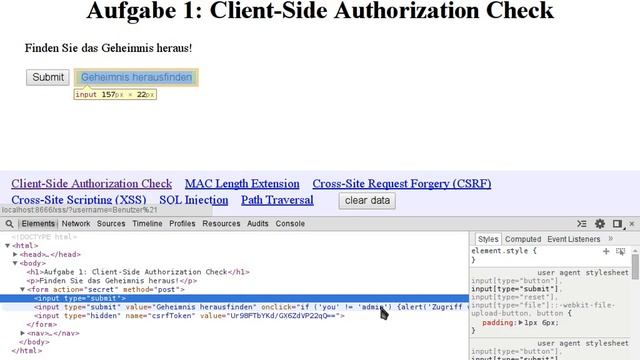640x360 pixels.
Task: Toggle the console drawer icon
Action: (582, 224)
